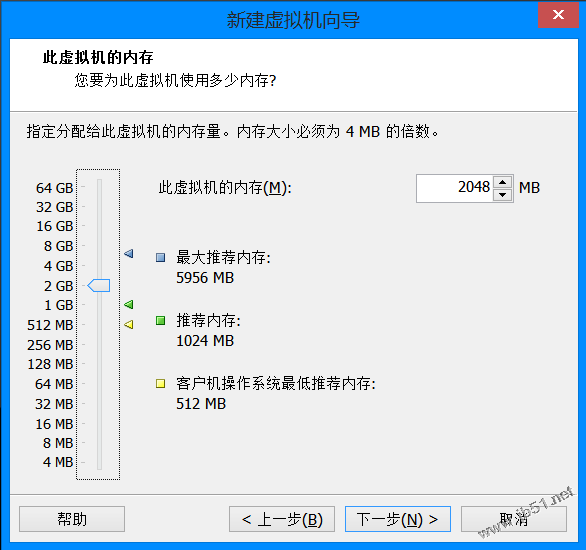Click the 1024 MB recommended memory value
Screen dimensions: 586x550
[205, 341]
